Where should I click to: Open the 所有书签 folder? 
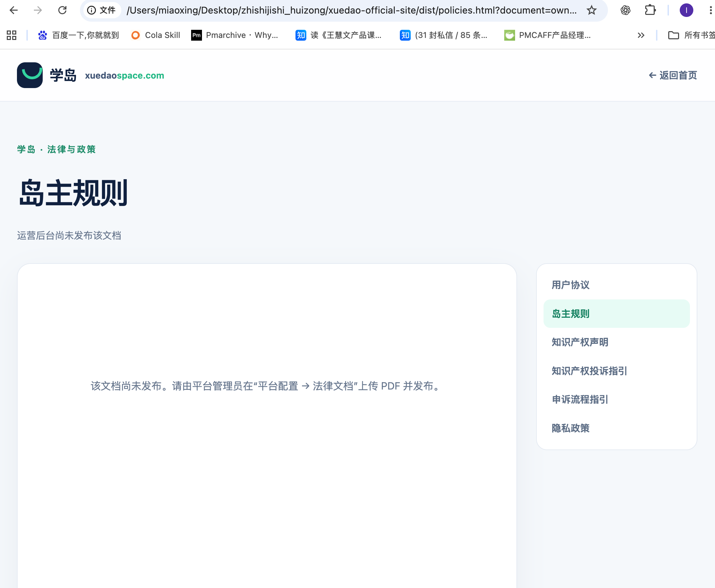pyautogui.click(x=691, y=35)
